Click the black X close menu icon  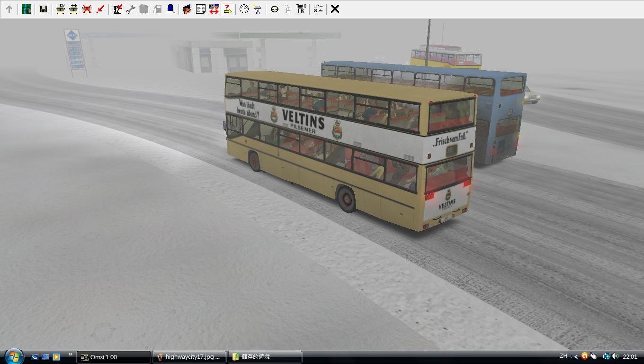335,9
